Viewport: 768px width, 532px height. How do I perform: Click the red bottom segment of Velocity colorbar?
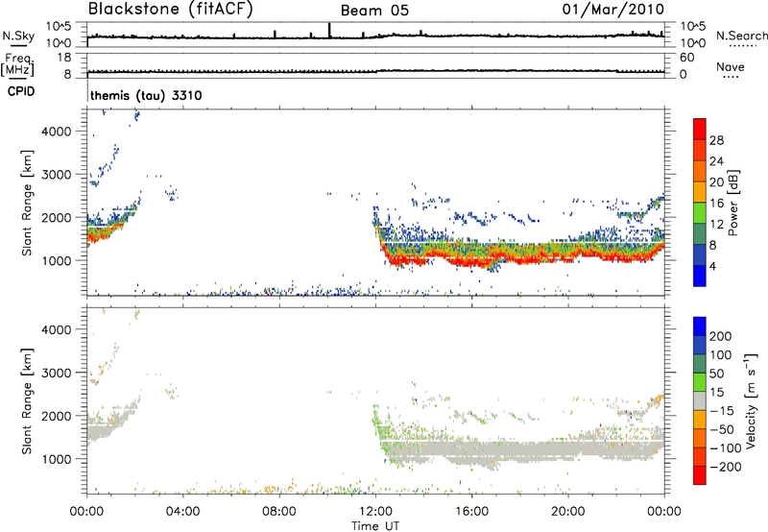tap(700, 475)
